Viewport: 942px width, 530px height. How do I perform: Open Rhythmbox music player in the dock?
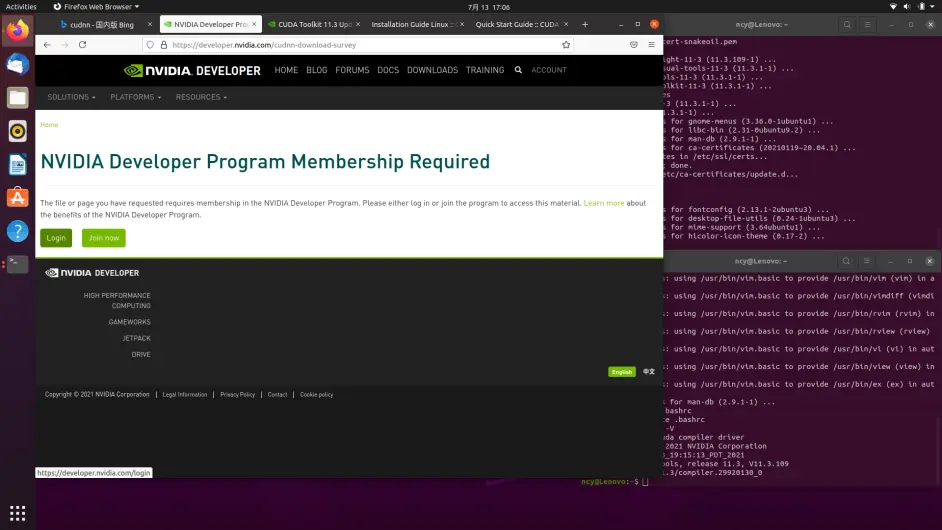pyautogui.click(x=17, y=131)
